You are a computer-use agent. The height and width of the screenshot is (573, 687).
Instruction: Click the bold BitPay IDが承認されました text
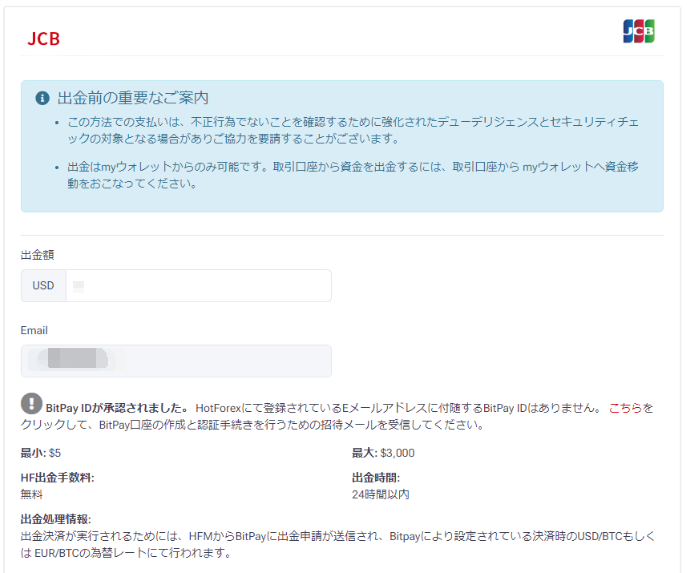(x=117, y=408)
